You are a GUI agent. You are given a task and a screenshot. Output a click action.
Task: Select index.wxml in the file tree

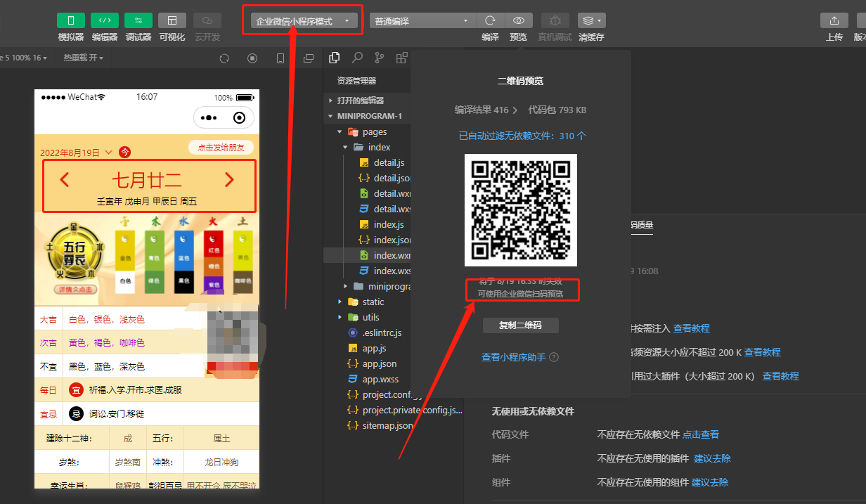tap(368, 255)
